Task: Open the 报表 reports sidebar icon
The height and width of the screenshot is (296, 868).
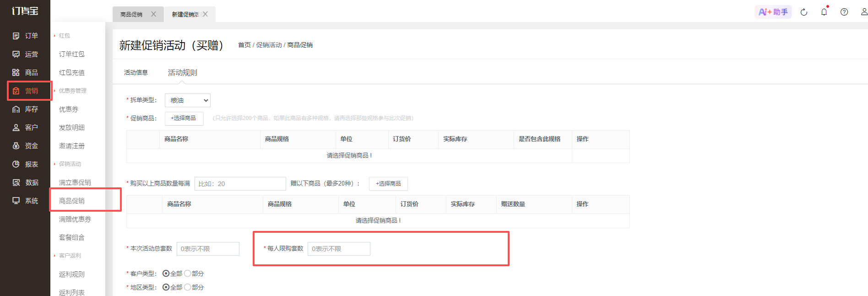Action: click(x=16, y=164)
